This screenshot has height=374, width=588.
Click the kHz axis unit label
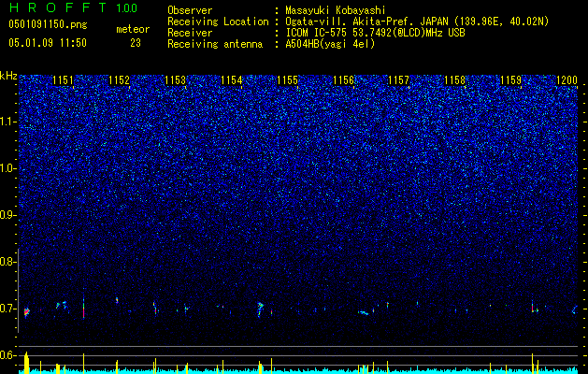tap(8, 76)
